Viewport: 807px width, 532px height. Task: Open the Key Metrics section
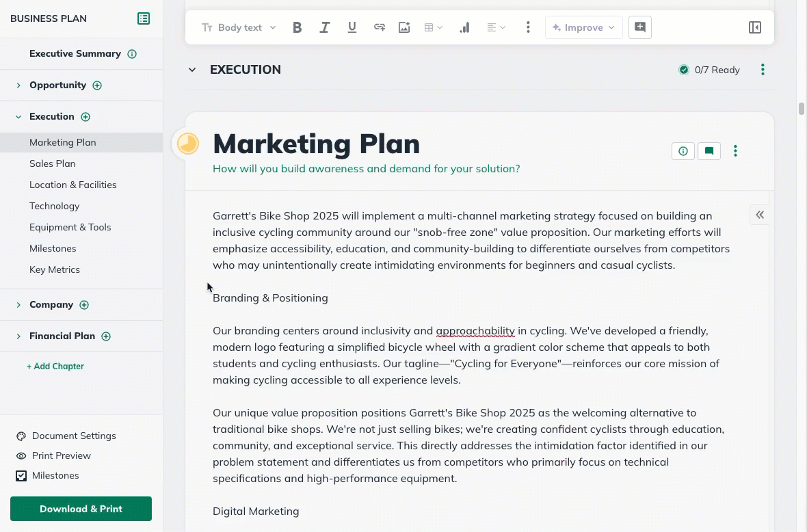tap(55, 269)
